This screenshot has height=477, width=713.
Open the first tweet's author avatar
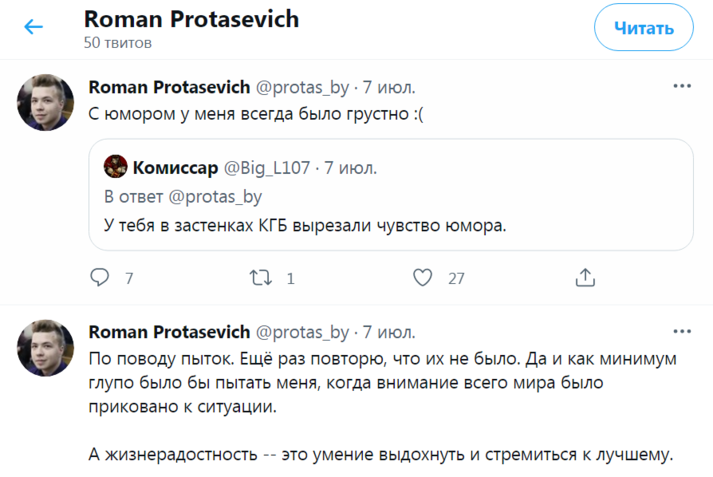45,102
